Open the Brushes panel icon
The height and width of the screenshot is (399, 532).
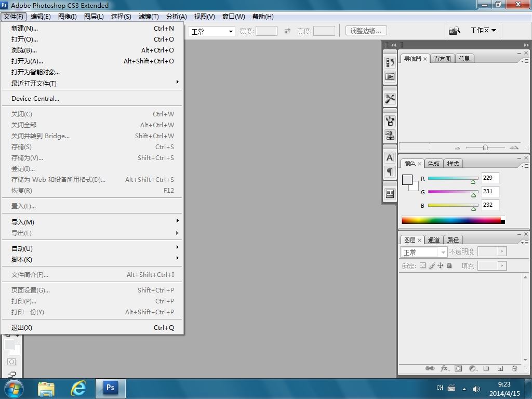[390, 121]
